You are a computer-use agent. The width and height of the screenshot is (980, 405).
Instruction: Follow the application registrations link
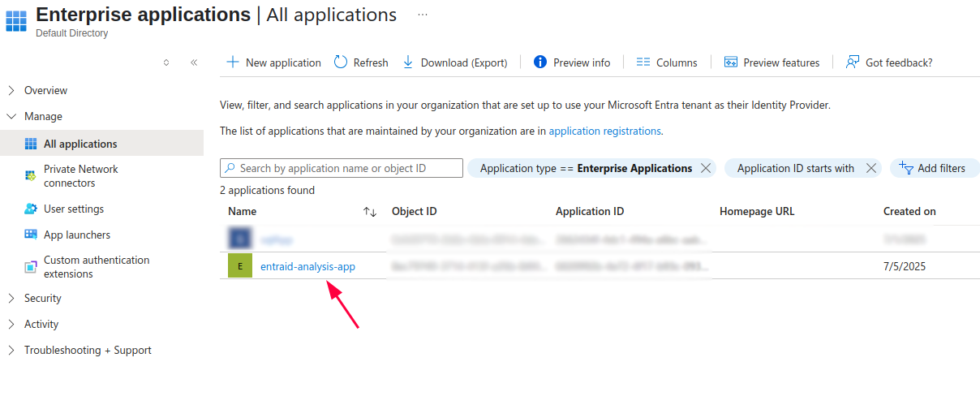click(x=604, y=131)
